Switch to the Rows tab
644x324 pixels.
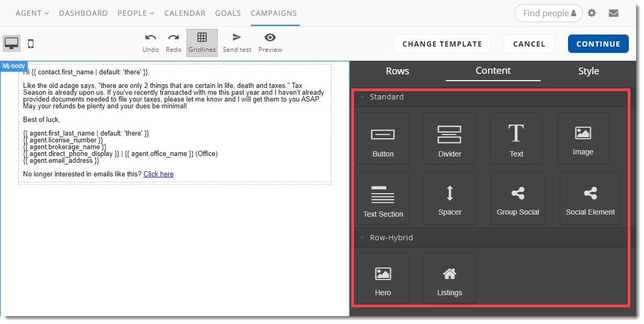tap(397, 71)
